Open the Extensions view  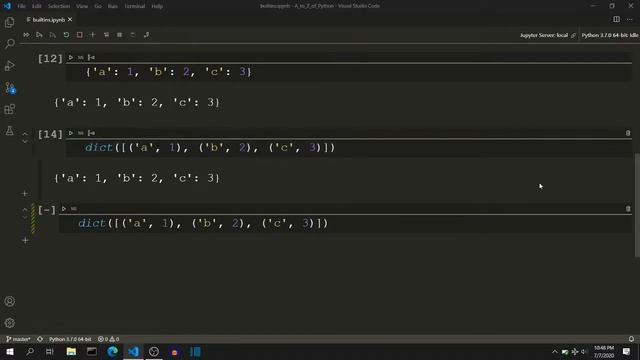coord(9,109)
